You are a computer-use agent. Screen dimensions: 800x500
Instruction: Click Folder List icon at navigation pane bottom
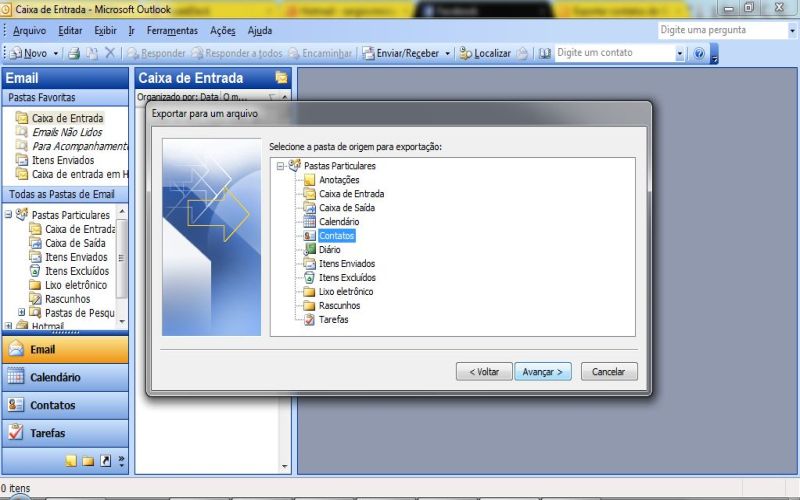coord(88,461)
